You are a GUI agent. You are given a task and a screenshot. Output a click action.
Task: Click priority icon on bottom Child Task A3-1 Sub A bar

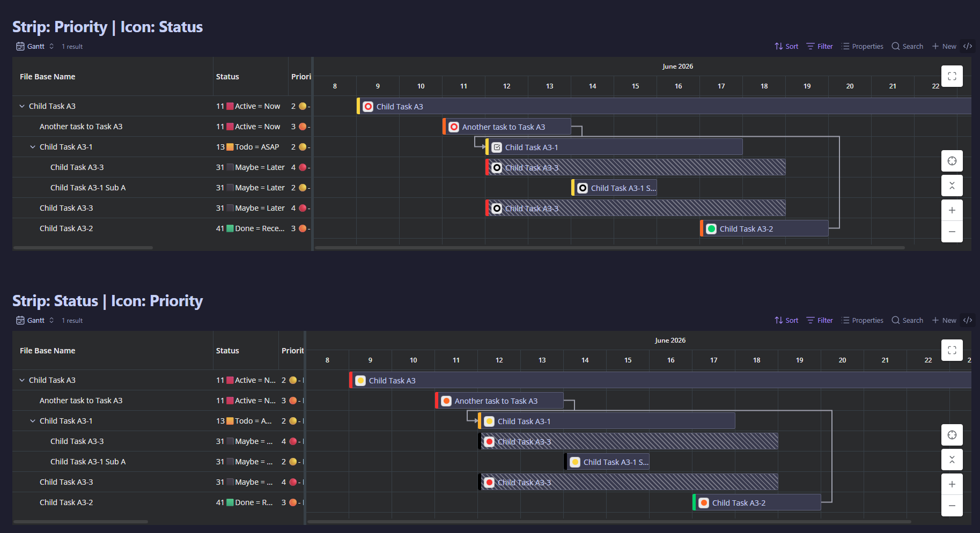tap(575, 462)
